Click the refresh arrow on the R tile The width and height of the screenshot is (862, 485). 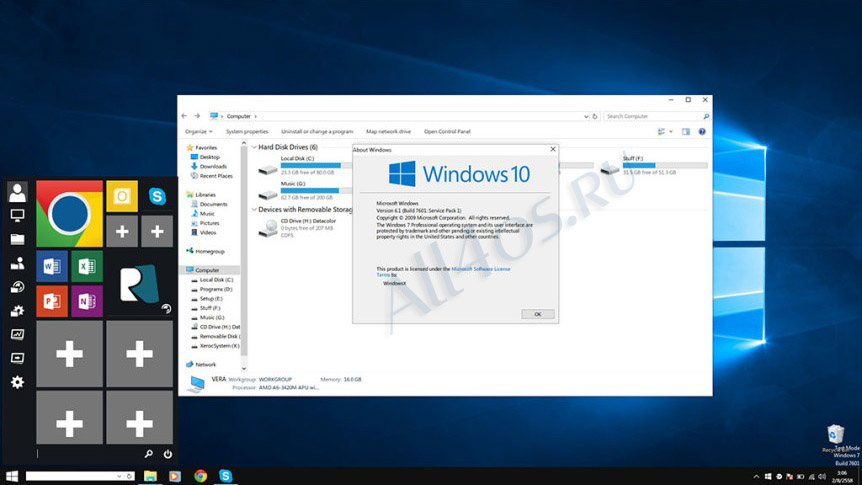tap(166, 309)
